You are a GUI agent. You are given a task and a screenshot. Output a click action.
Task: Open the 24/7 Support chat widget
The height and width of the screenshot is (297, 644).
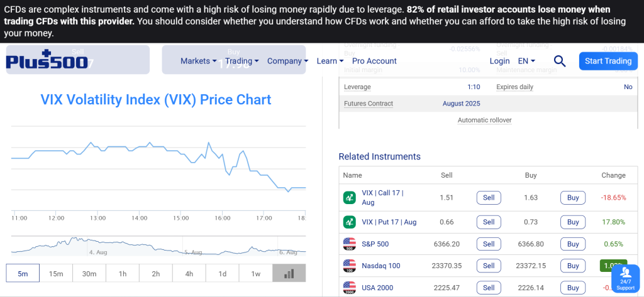coord(626,279)
